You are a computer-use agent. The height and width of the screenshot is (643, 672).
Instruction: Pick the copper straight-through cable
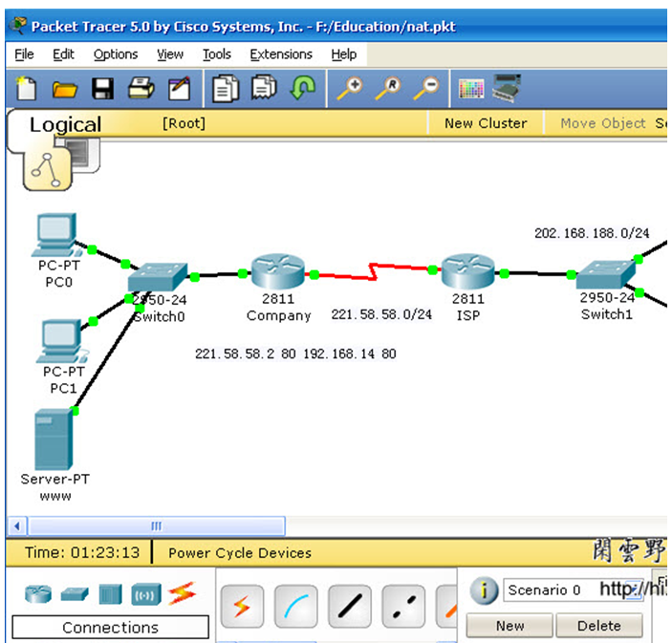(x=350, y=607)
